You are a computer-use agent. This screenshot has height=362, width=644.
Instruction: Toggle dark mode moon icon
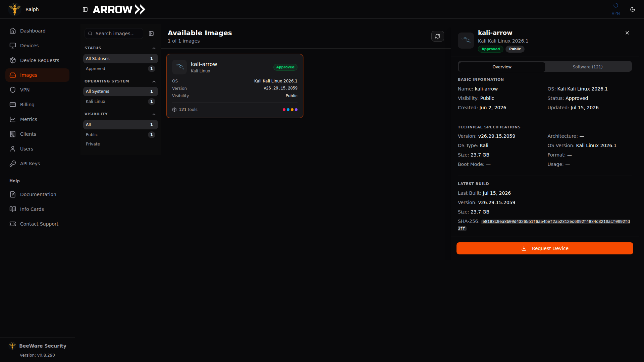tap(633, 9)
